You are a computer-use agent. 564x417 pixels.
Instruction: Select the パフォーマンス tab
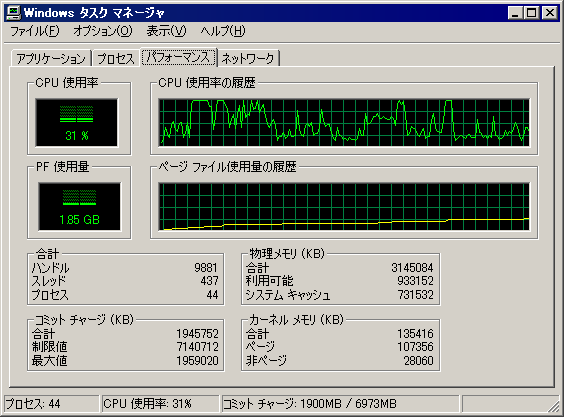point(179,57)
